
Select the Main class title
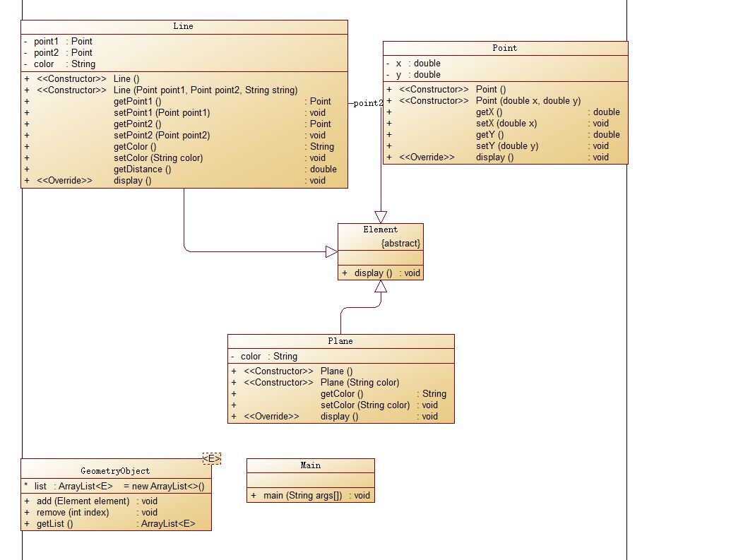311,465
